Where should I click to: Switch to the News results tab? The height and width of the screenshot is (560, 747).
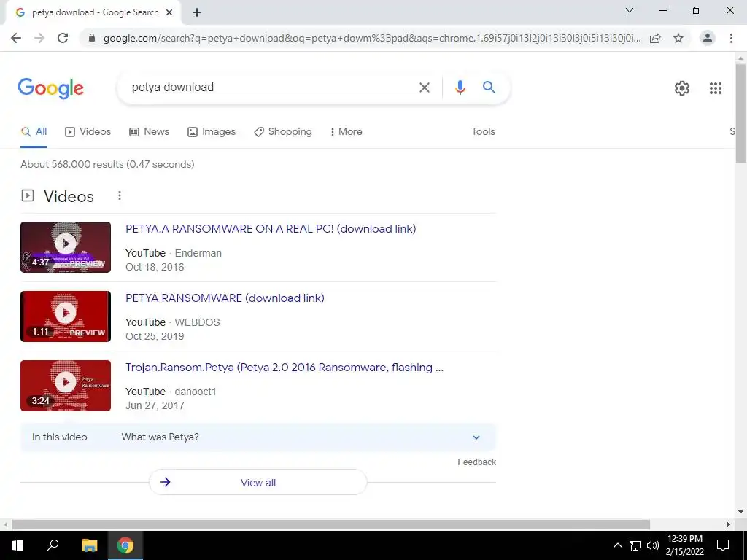(x=149, y=131)
